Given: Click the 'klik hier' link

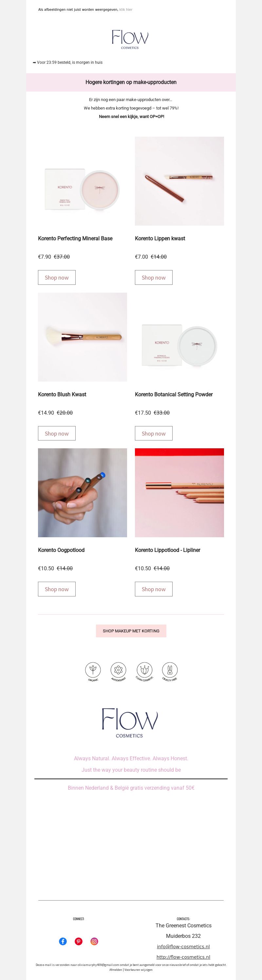Looking at the screenshot, I should pyautogui.click(x=126, y=9).
